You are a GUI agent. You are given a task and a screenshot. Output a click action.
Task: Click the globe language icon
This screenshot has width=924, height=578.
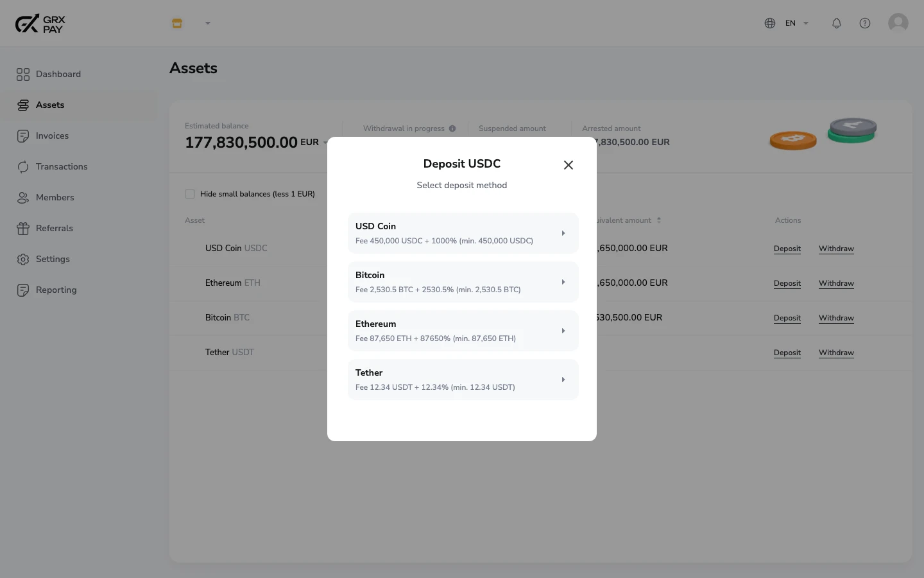click(770, 23)
